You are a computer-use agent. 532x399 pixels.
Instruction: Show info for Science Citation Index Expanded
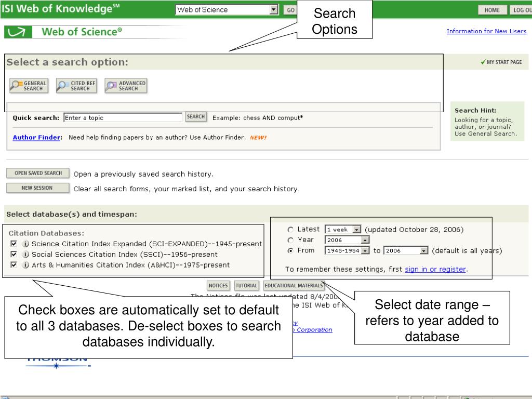(x=25, y=244)
